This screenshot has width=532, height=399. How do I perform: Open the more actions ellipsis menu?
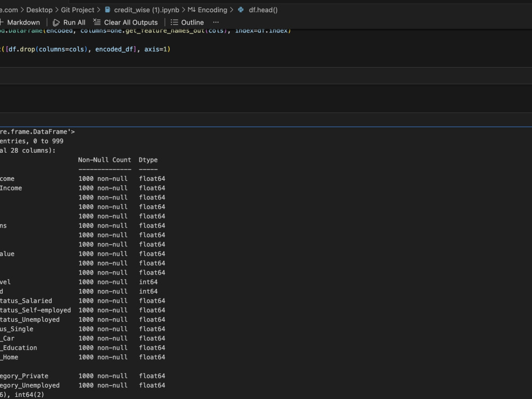[x=216, y=22]
